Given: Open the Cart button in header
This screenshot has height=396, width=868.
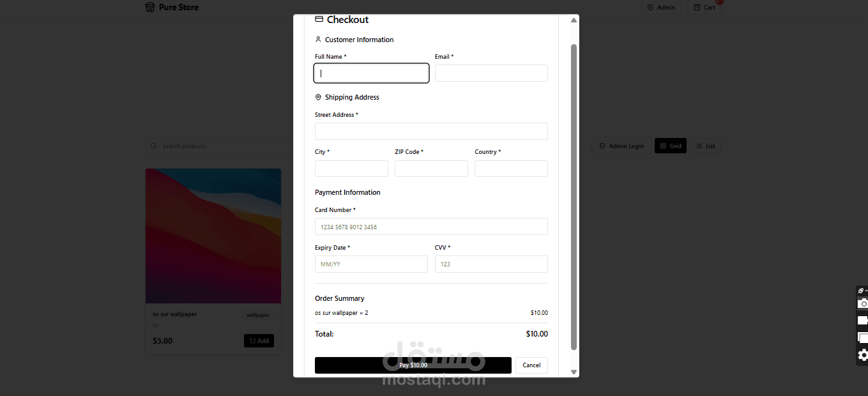Looking at the screenshot, I should (704, 8).
